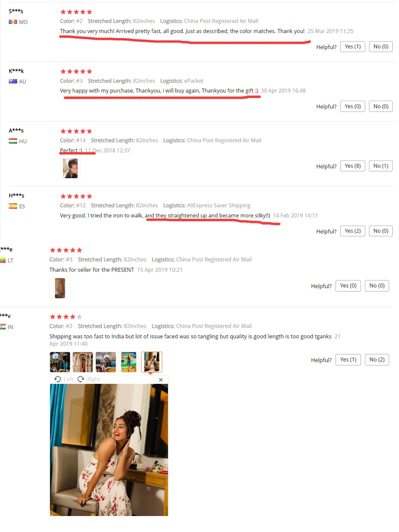Mark S***s review helpful with Yes (1)

click(352, 47)
